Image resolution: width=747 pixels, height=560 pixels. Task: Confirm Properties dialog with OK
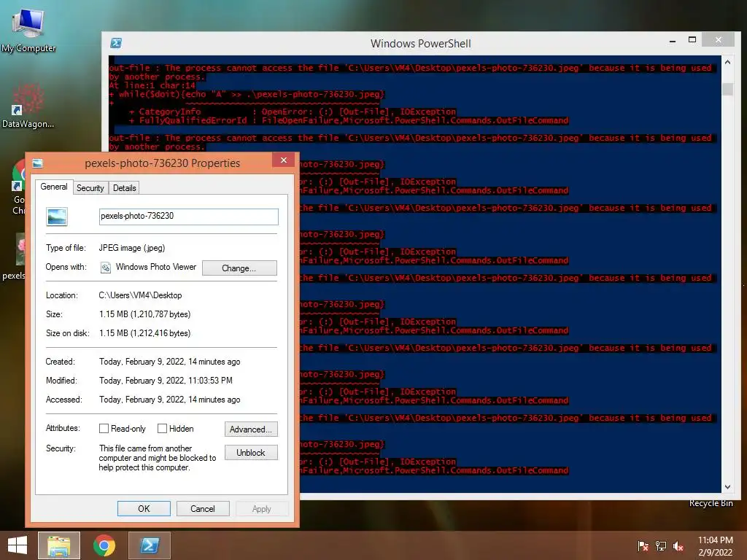coord(144,508)
